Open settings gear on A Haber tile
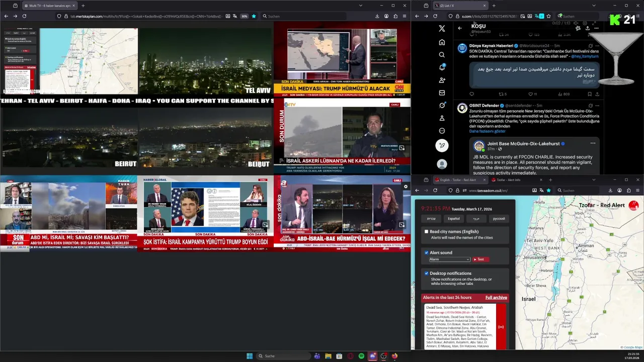644x362 pixels. point(406,187)
